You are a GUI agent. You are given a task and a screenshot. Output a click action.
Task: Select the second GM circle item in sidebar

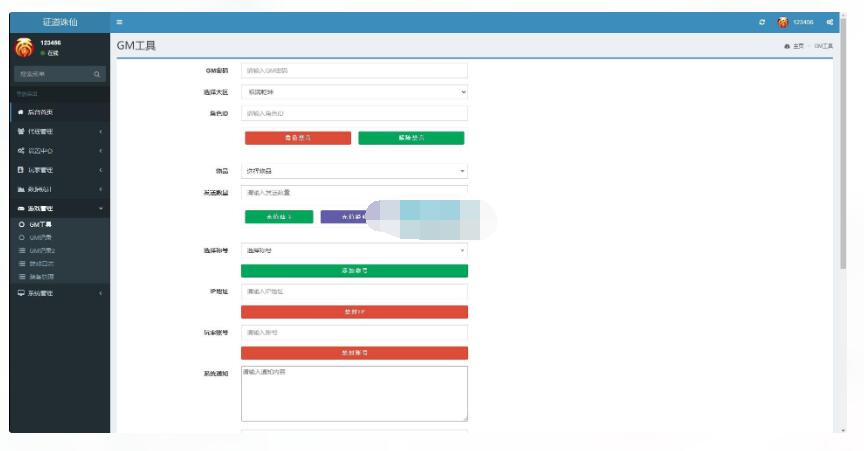tap(22, 238)
